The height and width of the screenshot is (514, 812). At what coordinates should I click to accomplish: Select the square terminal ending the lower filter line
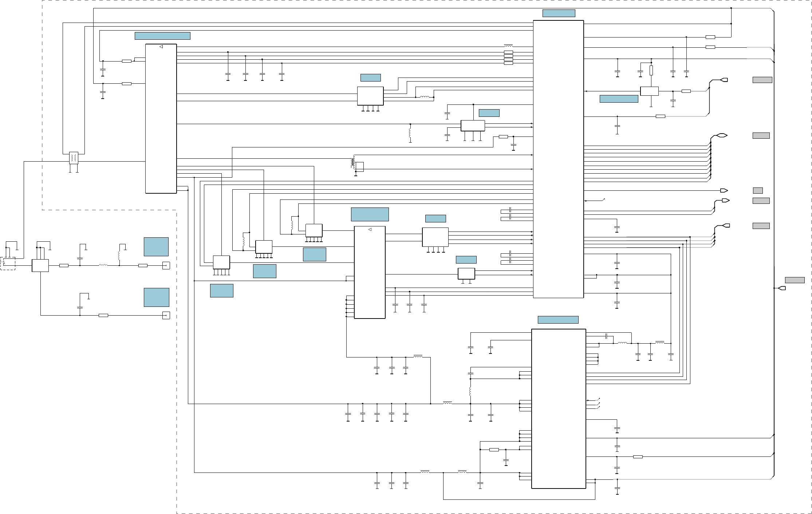[x=166, y=315]
